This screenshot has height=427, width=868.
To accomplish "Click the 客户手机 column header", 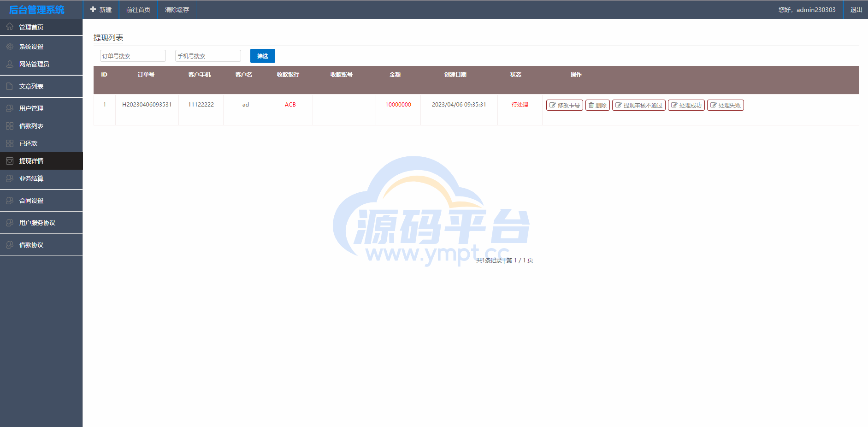I will pyautogui.click(x=200, y=74).
